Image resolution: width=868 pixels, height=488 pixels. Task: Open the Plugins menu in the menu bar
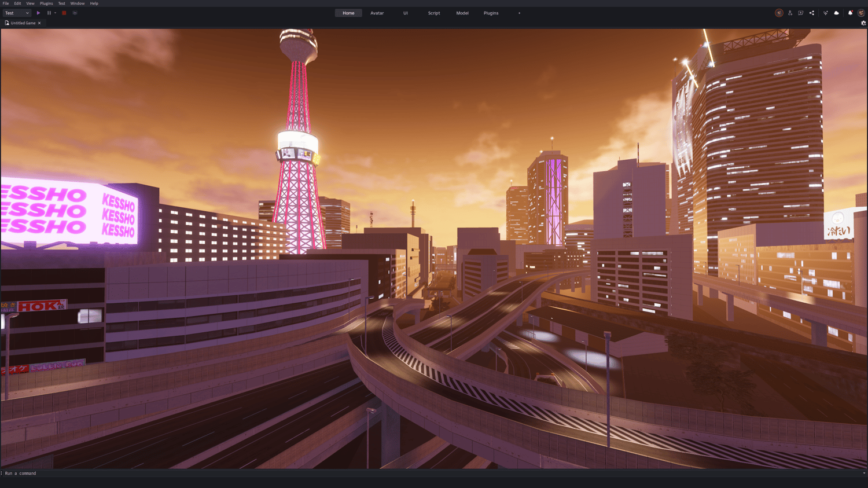click(x=46, y=3)
